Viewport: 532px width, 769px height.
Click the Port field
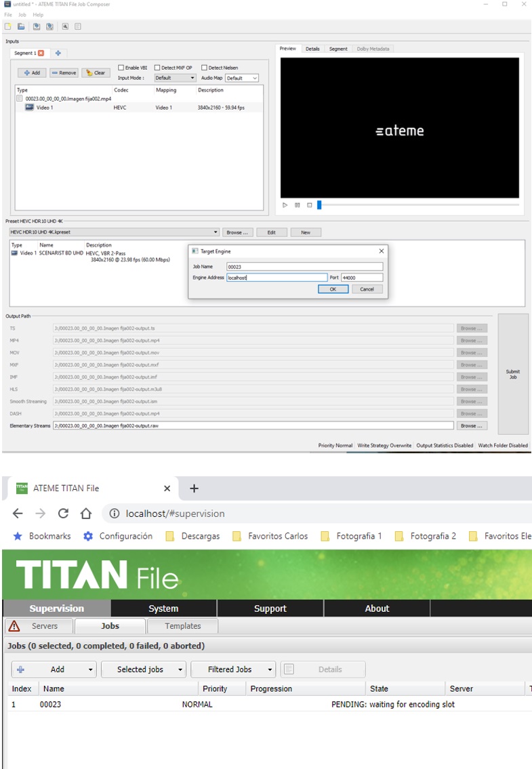[362, 278]
